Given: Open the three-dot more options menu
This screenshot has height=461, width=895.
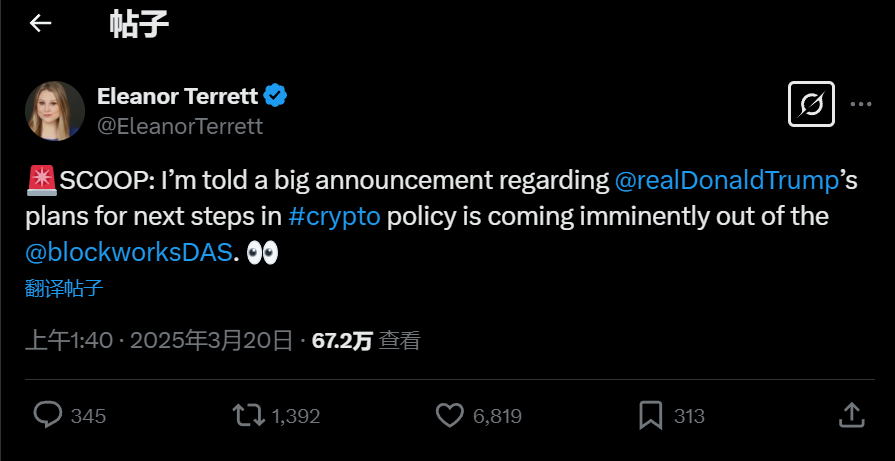Looking at the screenshot, I should 861,103.
